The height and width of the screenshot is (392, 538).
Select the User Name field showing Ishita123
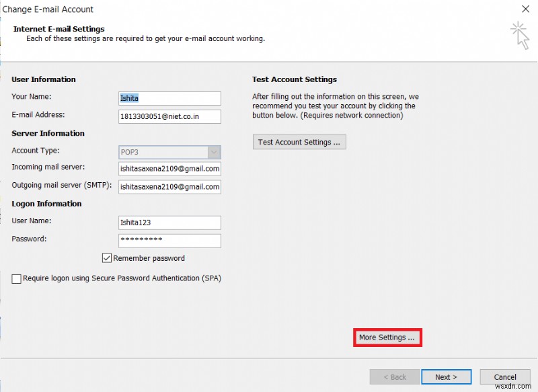[169, 222]
